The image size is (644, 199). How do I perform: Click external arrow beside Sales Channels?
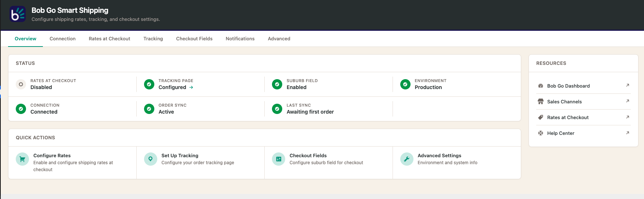(628, 101)
